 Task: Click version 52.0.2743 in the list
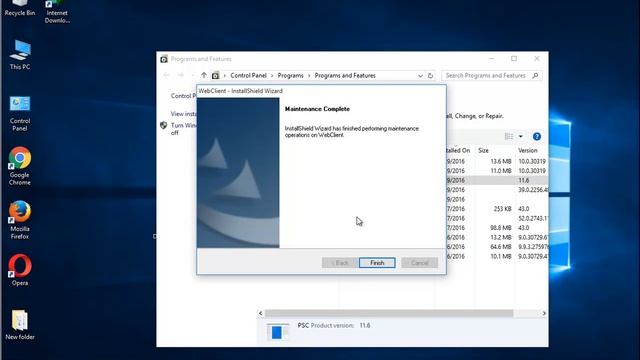pyautogui.click(x=533, y=218)
